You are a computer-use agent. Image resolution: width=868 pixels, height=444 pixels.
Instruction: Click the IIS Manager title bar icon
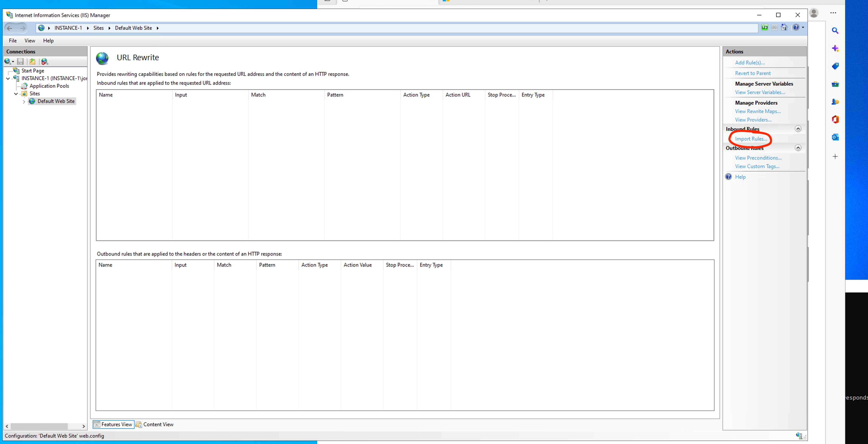click(10, 15)
